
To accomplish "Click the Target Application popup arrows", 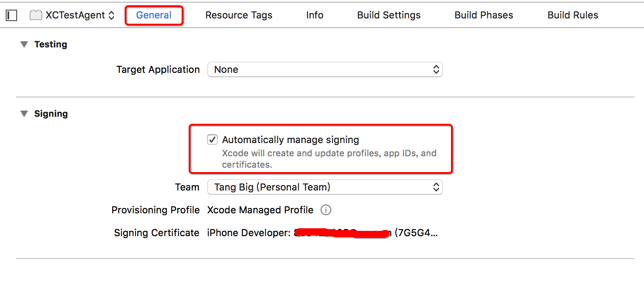I will [436, 69].
